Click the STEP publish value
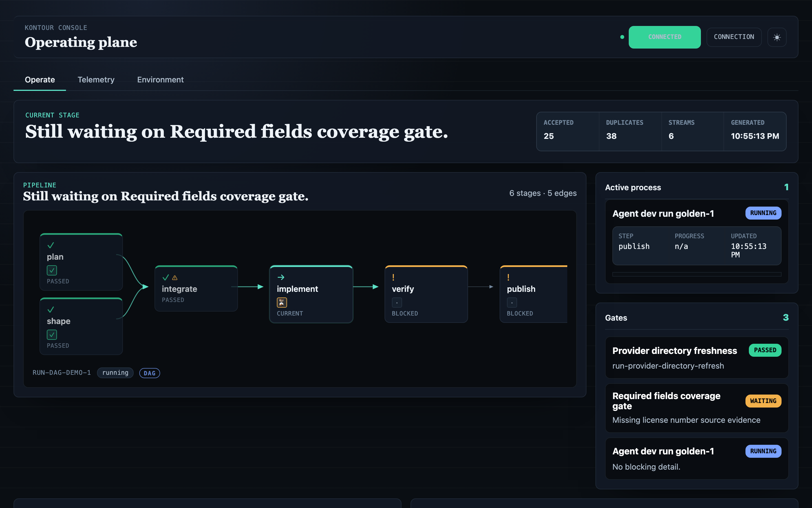812x508 pixels. coord(634,246)
